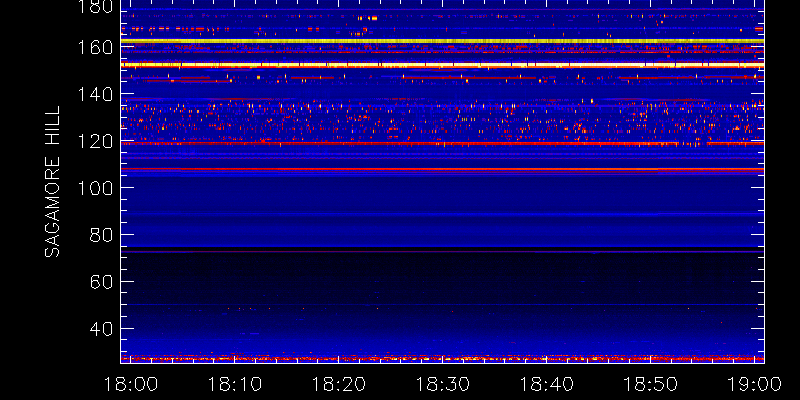
Task: Click the 180 frequency axis label
Action: pos(94,6)
